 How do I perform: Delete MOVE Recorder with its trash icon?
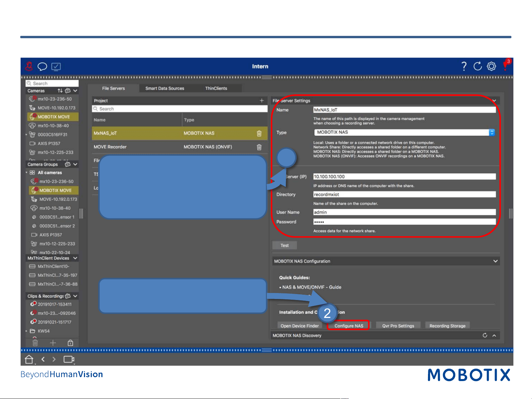coord(259,147)
